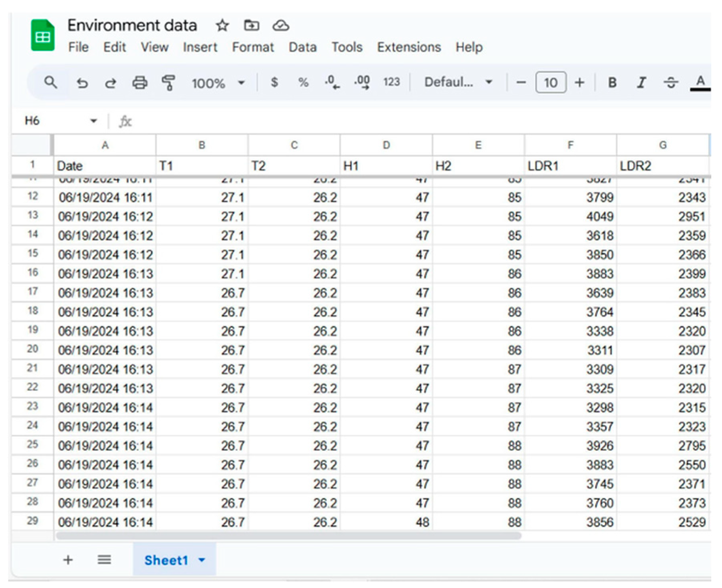The image size is (722, 588).
Task: Print the spreadsheet using printer icon
Action: [140, 83]
